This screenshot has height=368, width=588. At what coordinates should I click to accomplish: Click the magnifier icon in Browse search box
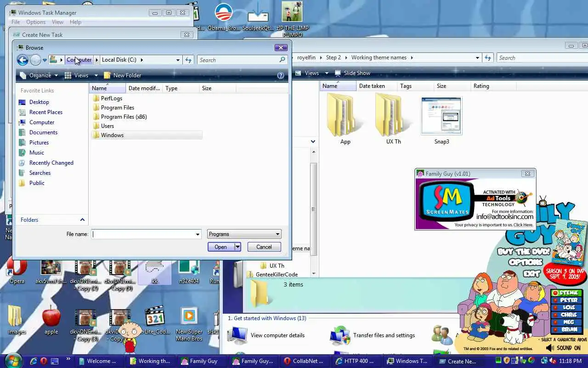point(282,60)
